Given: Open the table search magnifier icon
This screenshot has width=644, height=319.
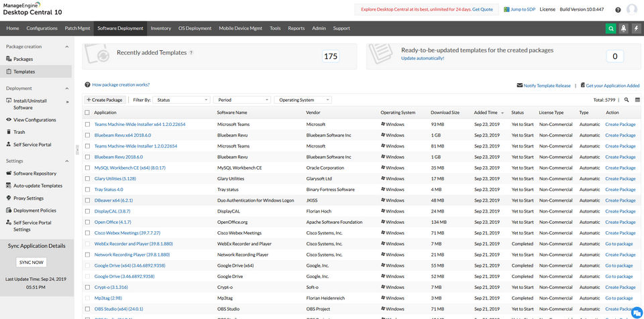Looking at the screenshot, I should pos(627,100).
